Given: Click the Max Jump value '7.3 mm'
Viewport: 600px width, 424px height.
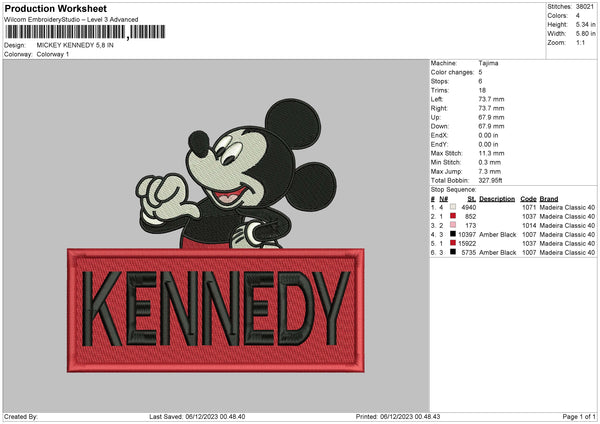Looking at the screenshot, I should pyautogui.click(x=490, y=171).
